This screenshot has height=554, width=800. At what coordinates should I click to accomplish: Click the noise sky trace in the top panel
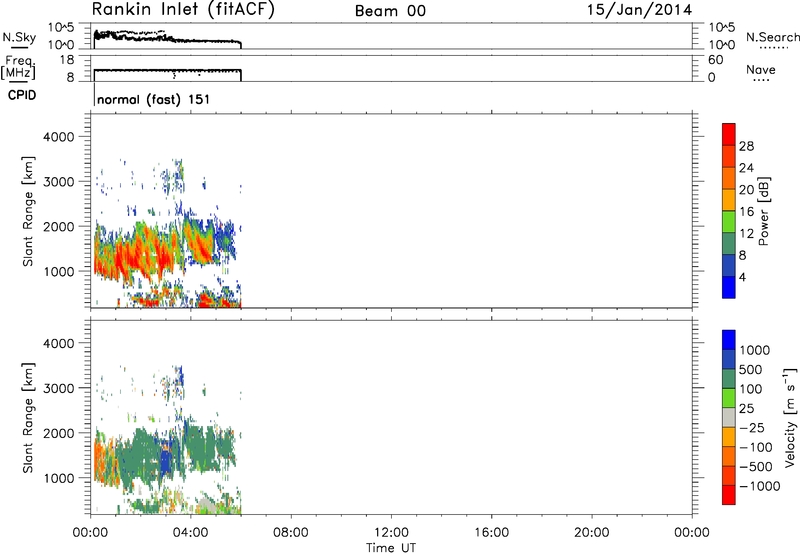pyautogui.click(x=167, y=38)
